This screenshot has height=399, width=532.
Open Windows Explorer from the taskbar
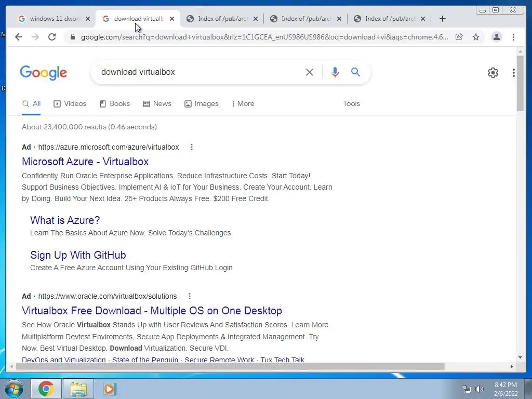[78, 389]
